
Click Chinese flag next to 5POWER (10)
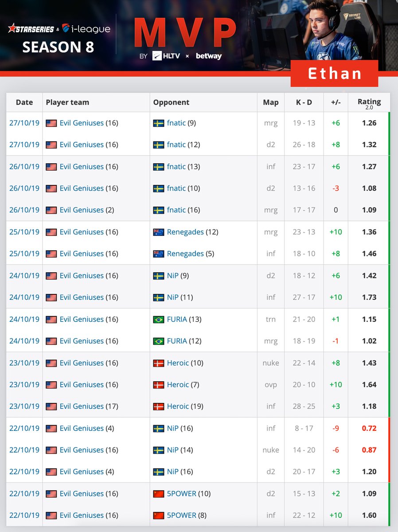pyautogui.click(x=158, y=493)
